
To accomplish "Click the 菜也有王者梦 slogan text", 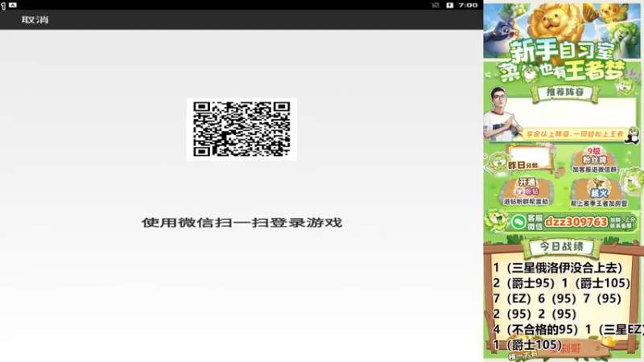I will 562,71.
